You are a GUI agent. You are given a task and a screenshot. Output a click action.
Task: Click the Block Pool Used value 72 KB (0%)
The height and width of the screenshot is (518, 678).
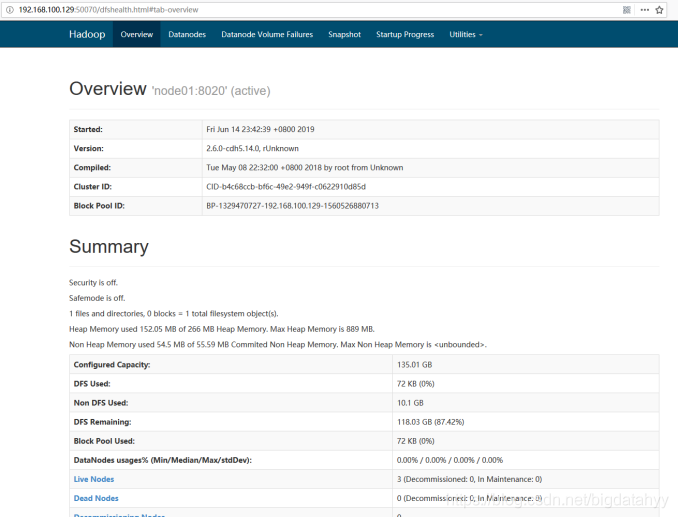[416, 441]
